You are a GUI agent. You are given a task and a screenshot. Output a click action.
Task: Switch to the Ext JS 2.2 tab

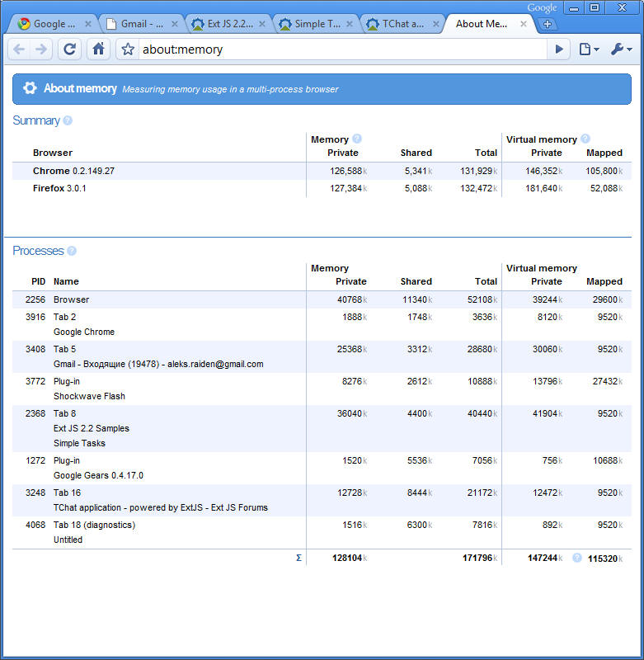[x=228, y=24]
